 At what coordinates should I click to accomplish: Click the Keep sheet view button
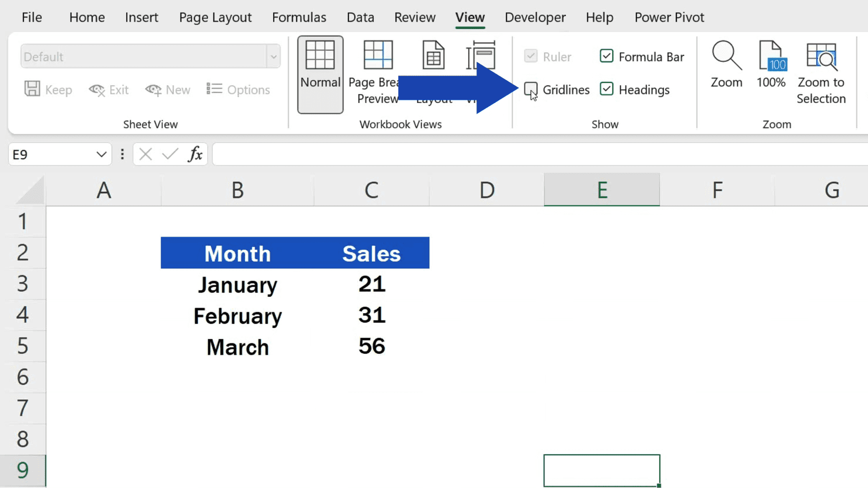(x=48, y=89)
